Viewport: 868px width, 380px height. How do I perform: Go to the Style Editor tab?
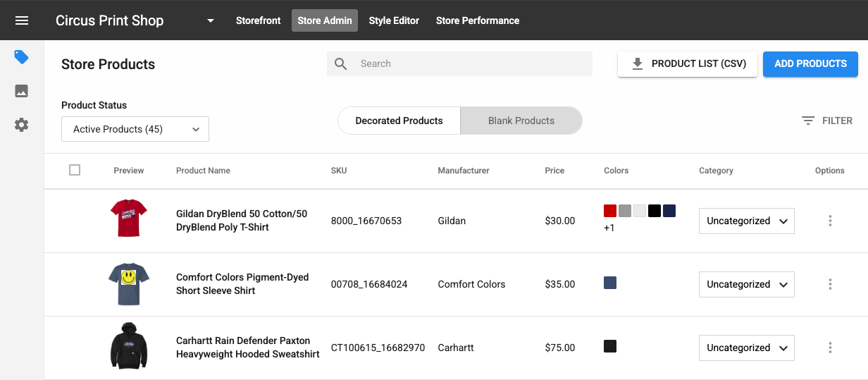click(394, 20)
